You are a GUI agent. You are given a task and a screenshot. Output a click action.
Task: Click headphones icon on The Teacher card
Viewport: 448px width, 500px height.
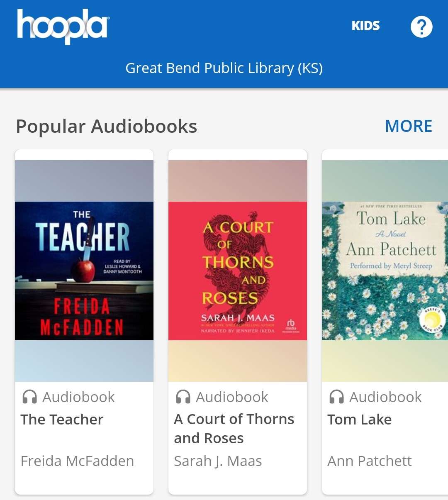[29, 397]
